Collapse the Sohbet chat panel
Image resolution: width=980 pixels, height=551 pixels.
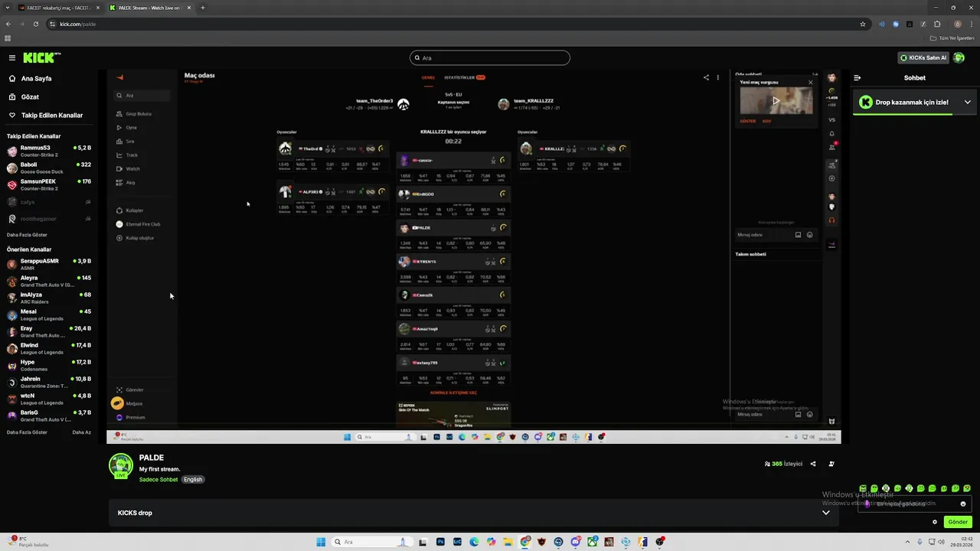pyautogui.click(x=857, y=77)
